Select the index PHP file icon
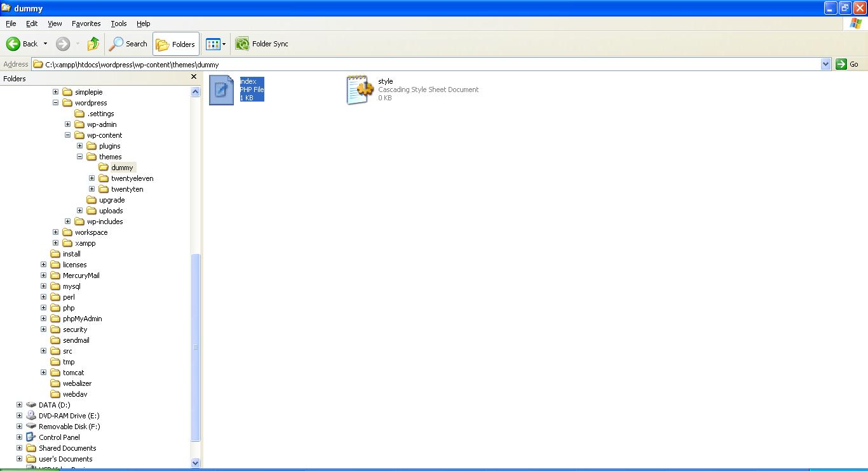Viewport: 868px width, 471px height. click(222, 90)
